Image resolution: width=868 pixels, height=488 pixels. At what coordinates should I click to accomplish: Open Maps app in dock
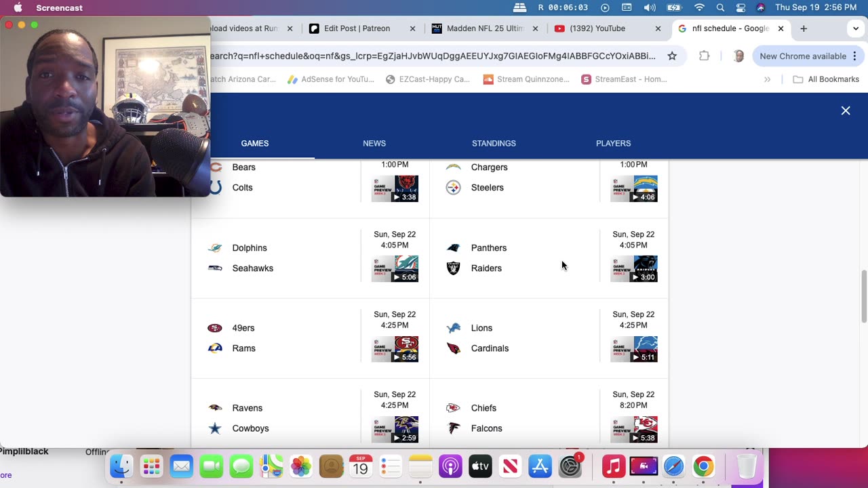(x=271, y=466)
